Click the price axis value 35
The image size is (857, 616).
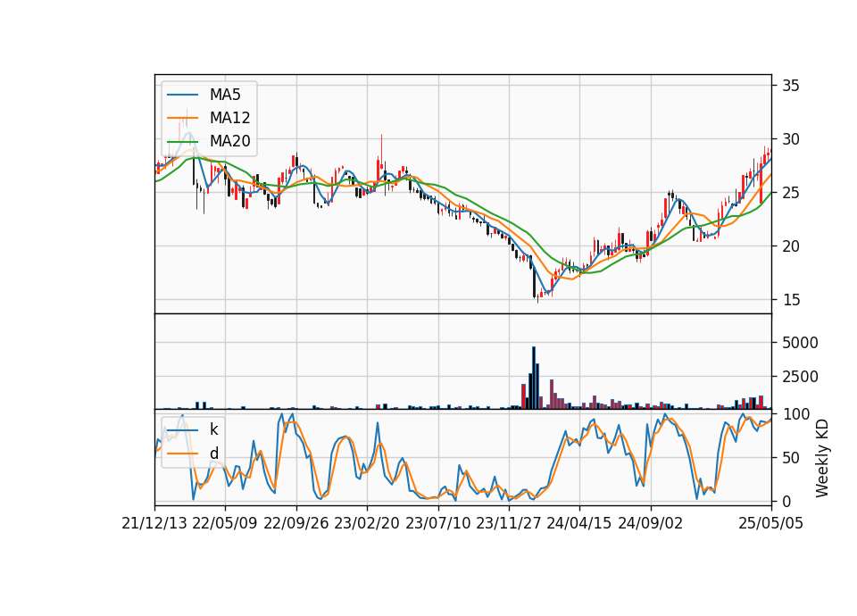click(791, 86)
